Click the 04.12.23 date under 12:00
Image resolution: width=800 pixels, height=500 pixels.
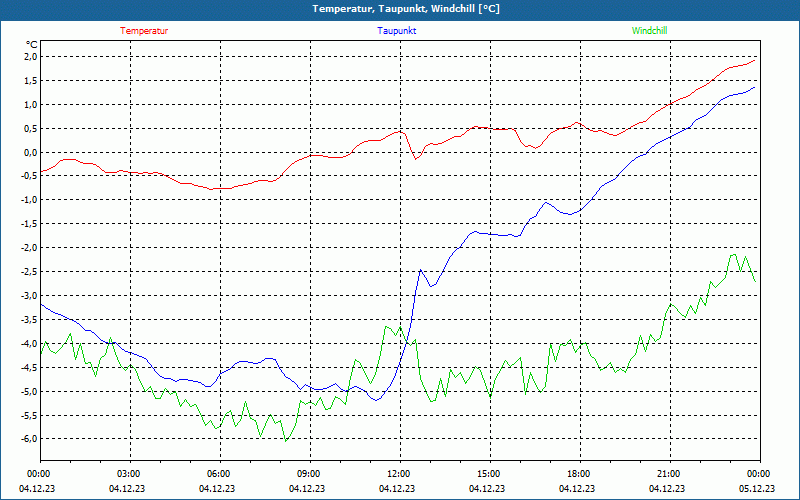pos(397,488)
